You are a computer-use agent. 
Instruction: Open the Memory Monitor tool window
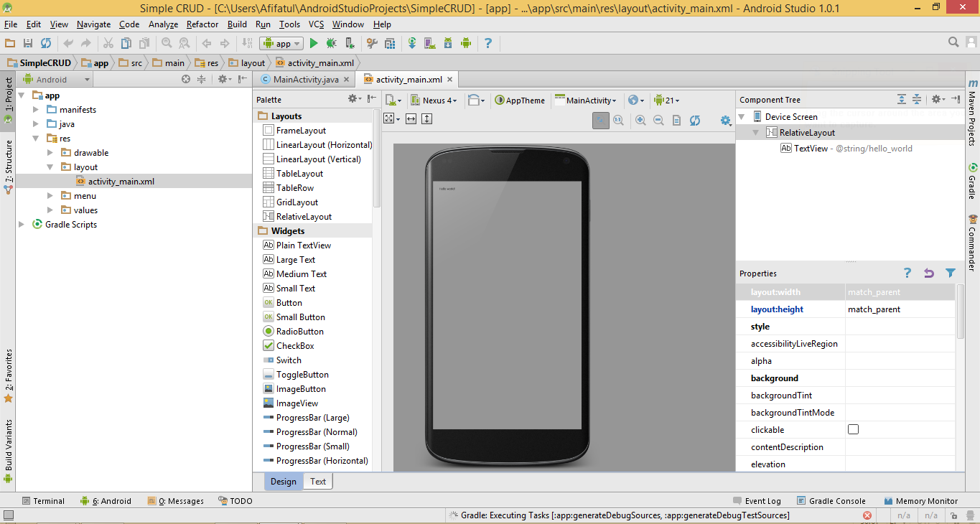[x=921, y=501]
